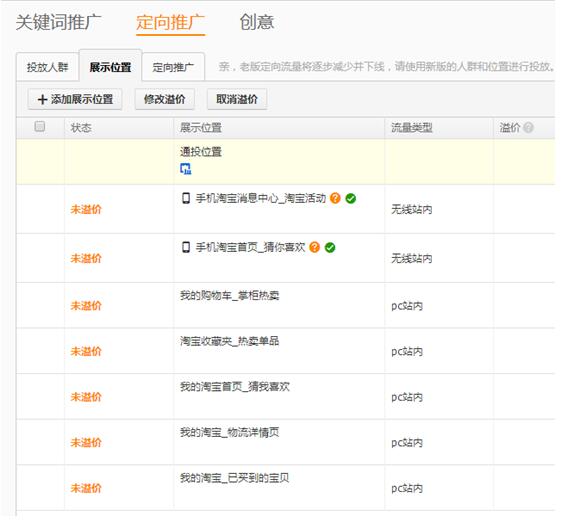Click 未溢价 status in 我的淘宝首页_猜我喜欢 row
This screenshot has height=526, width=573.
(86, 397)
